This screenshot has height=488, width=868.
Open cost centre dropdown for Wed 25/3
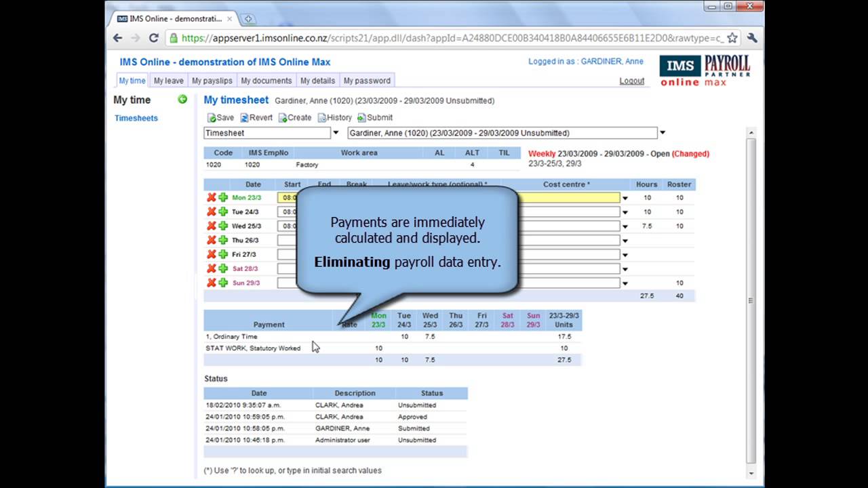(x=625, y=226)
